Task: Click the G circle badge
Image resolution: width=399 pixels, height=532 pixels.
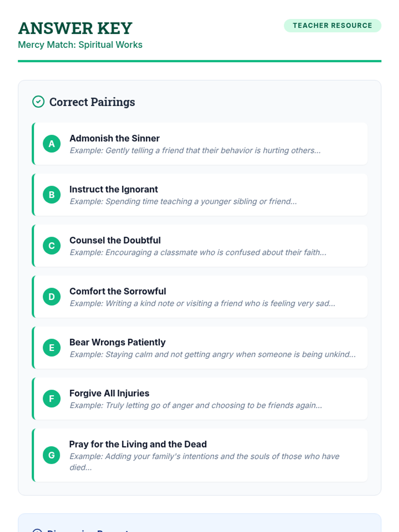Action: [x=52, y=455]
